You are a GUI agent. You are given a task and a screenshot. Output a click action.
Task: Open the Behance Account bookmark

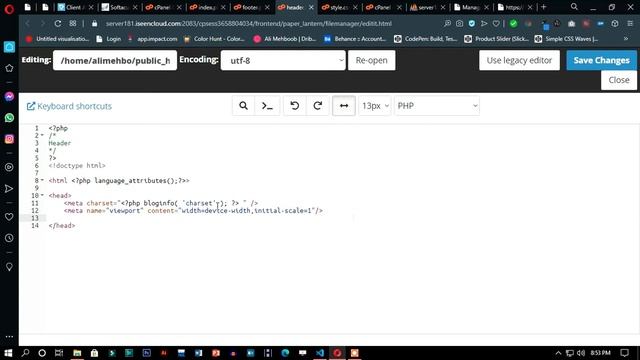click(x=355, y=39)
